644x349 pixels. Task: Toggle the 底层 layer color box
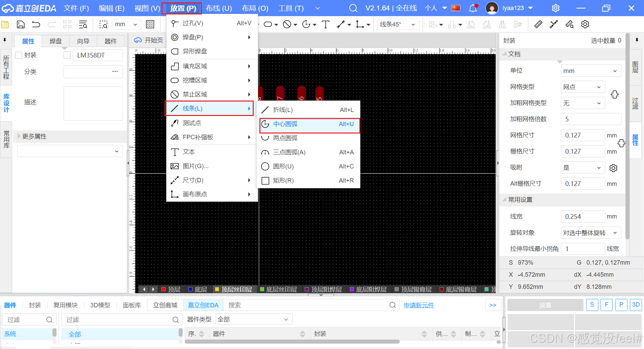pyautogui.click(x=190, y=289)
